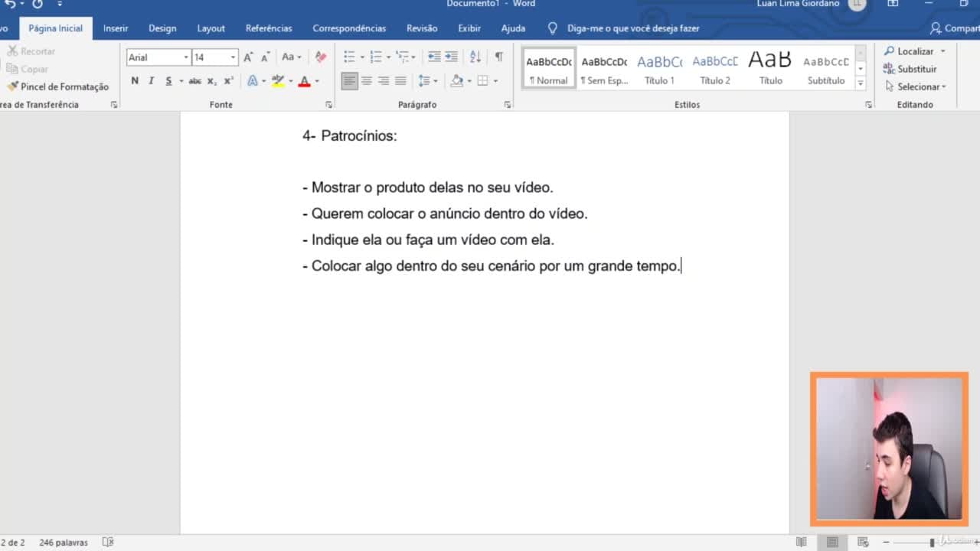Image resolution: width=980 pixels, height=551 pixels.
Task: Click the Pincel de Formatação tool
Action: tap(58, 86)
